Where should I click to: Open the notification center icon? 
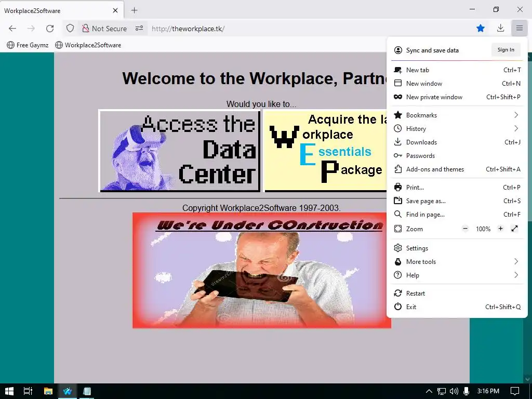pos(515,391)
